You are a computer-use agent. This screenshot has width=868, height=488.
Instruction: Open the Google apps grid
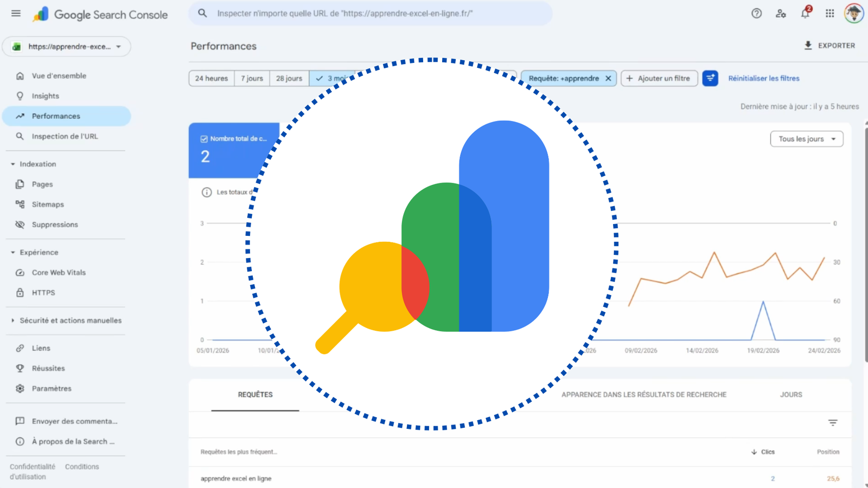click(829, 14)
